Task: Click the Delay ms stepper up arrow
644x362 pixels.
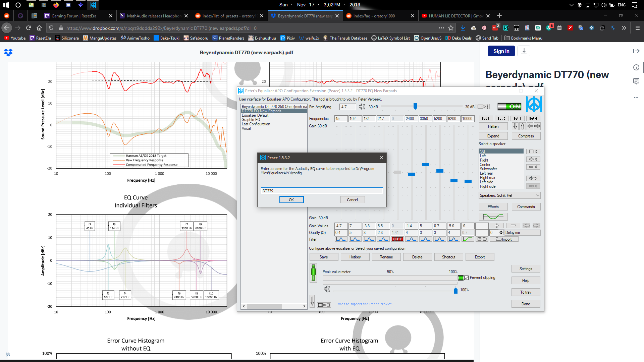Action: pos(501,231)
